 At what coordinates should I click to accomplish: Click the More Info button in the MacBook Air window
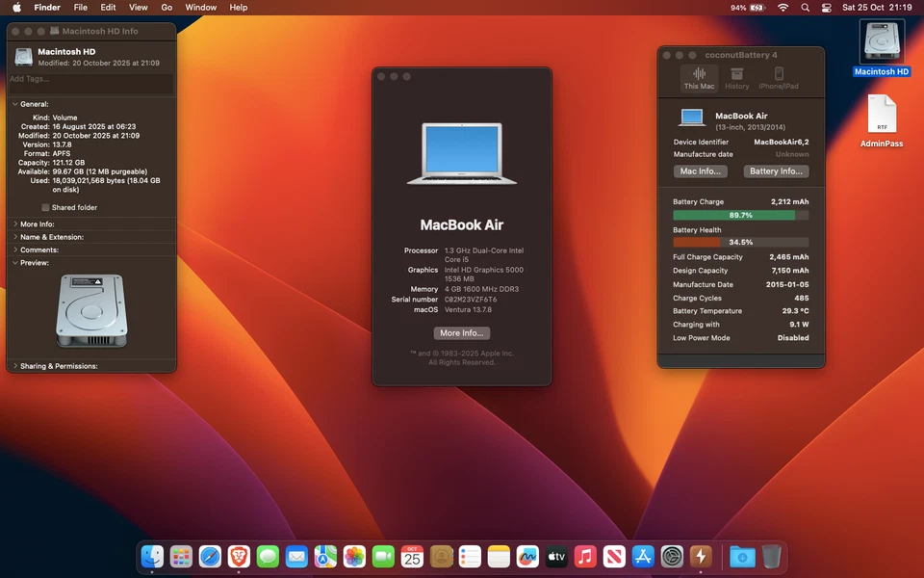click(x=461, y=332)
